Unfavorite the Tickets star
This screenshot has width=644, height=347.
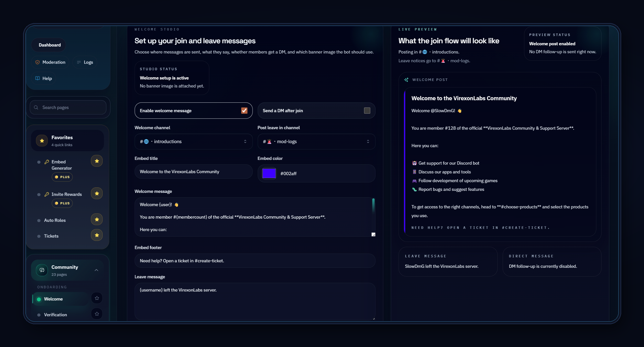(x=97, y=235)
